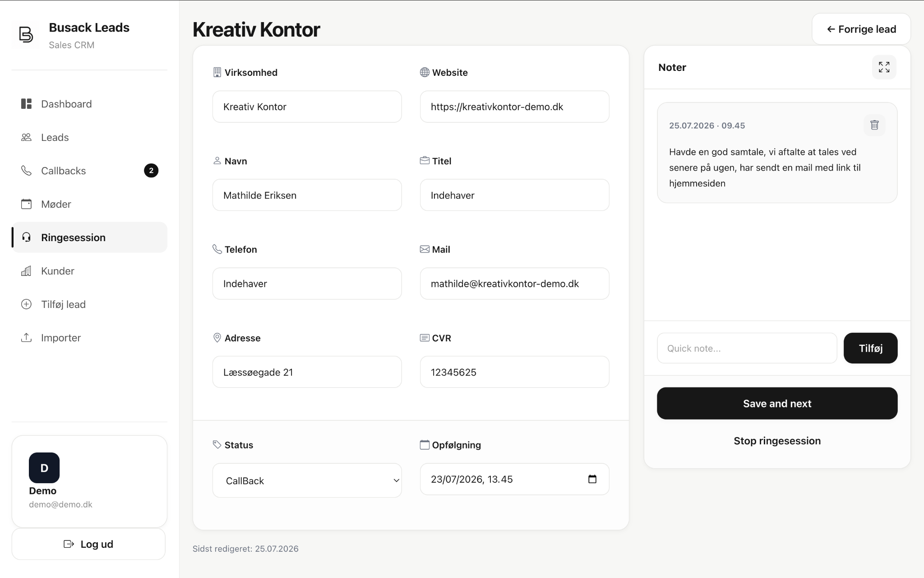Image resolution: width=924 pixels, height=578 pixels.
Task: Click the Log ud exit icon
Action: point(69,544)
